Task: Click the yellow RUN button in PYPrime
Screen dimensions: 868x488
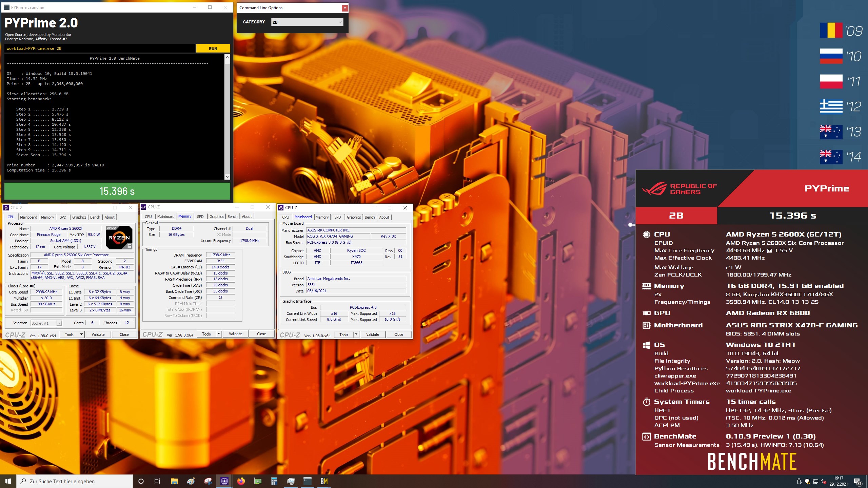Action: [x=213, y=48]
